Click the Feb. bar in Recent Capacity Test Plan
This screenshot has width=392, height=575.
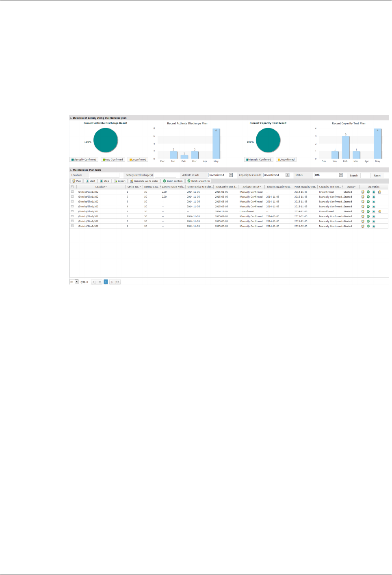[346, 147]
